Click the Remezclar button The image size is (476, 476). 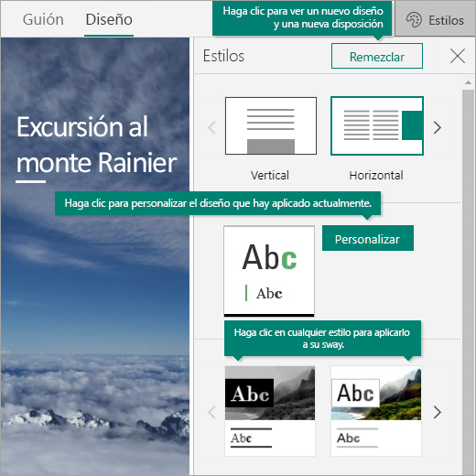377,56
